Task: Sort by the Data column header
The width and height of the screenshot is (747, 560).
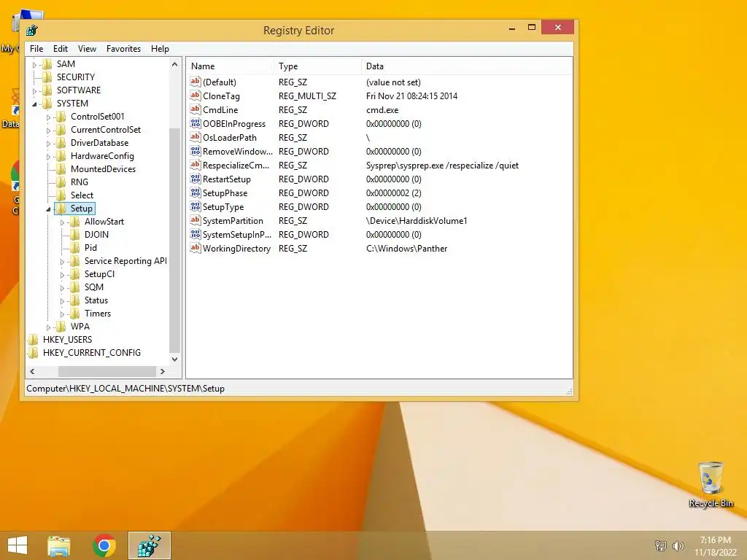Action: tap(467, 66)
